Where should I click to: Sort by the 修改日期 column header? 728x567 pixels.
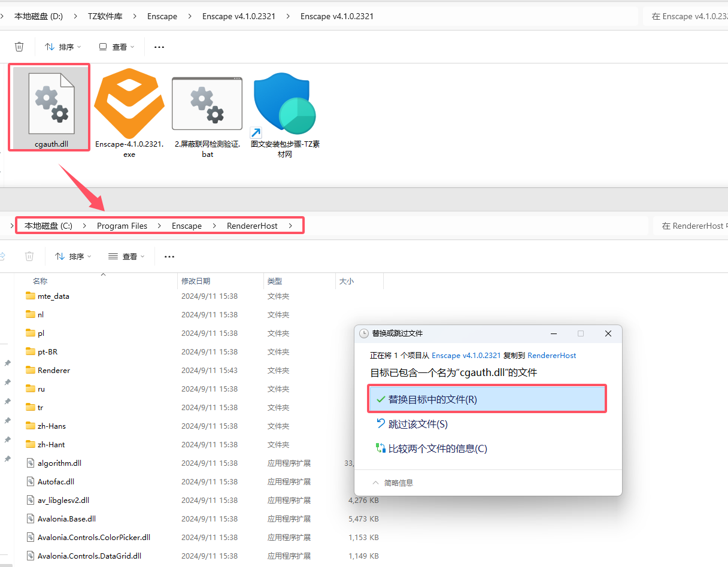196,281
